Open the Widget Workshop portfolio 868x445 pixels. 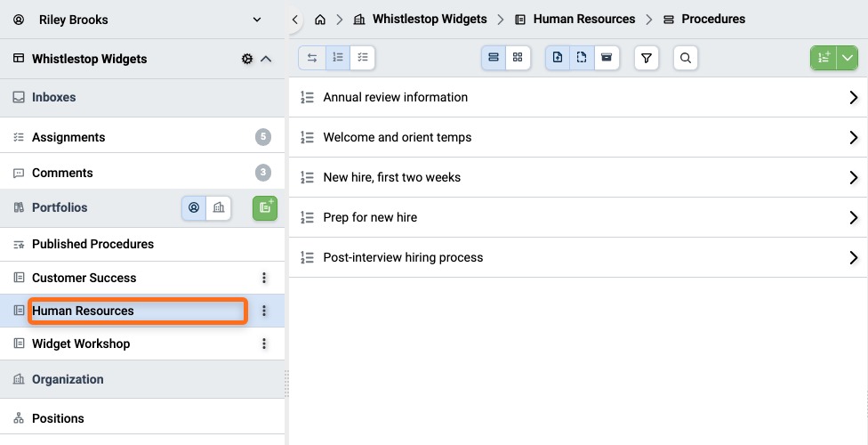pyautogui.click(x=81, y=344)
